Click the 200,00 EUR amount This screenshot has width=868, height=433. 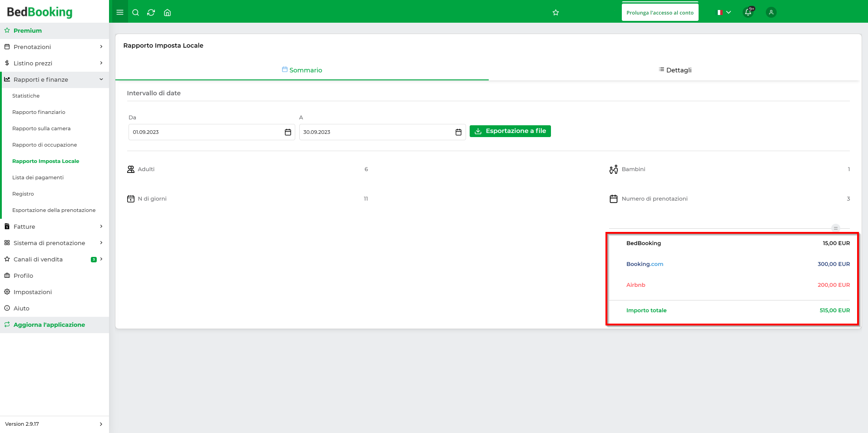tap(833, 285)
